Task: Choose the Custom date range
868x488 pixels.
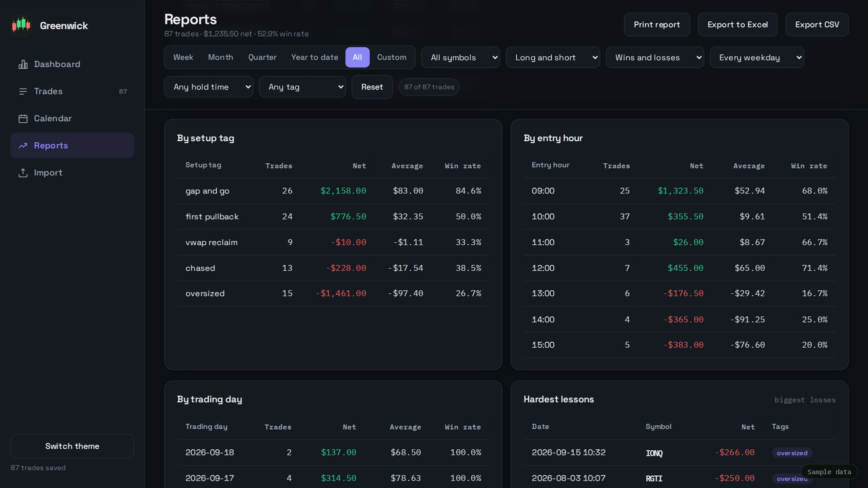Action: click(x=392, y=57)
